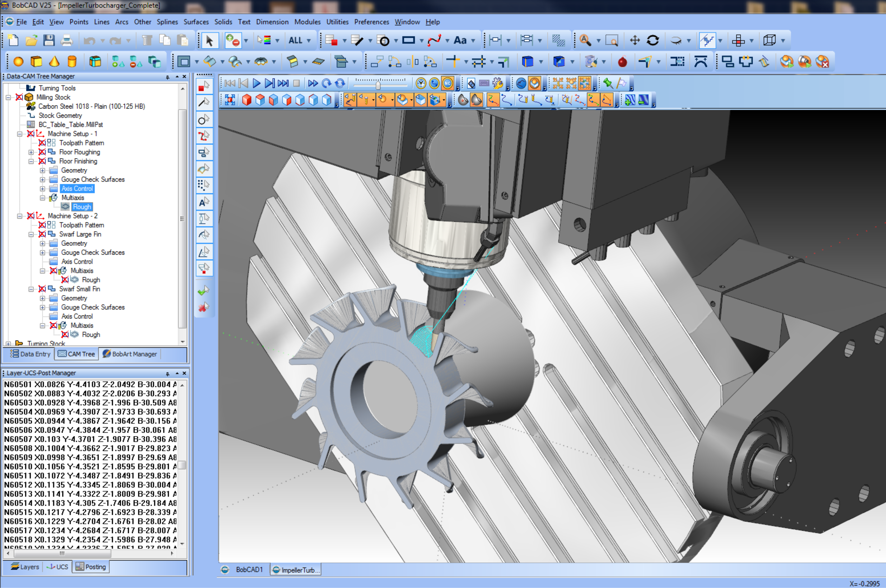The height and width of the screenshot is (588, 886).
Task: Open dropdown arrow next to ALL selector
Action: point(309,40)
